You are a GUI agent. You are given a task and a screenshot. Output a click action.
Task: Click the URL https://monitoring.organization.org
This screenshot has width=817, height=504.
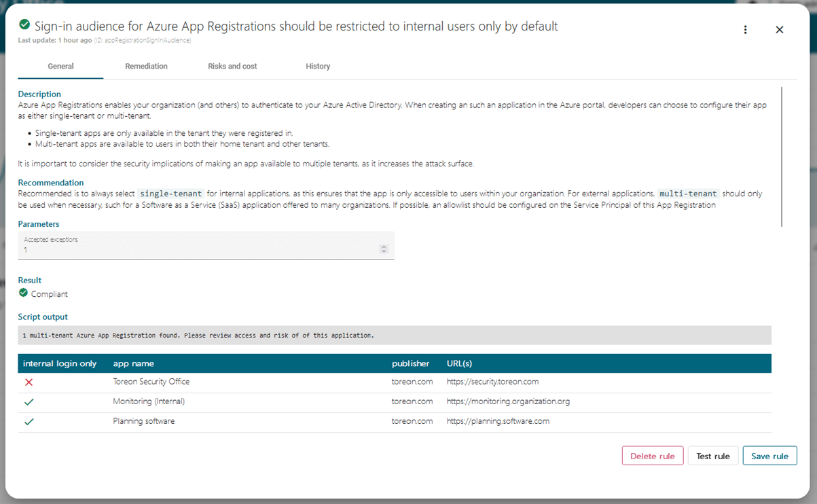(x=508, y=401)
